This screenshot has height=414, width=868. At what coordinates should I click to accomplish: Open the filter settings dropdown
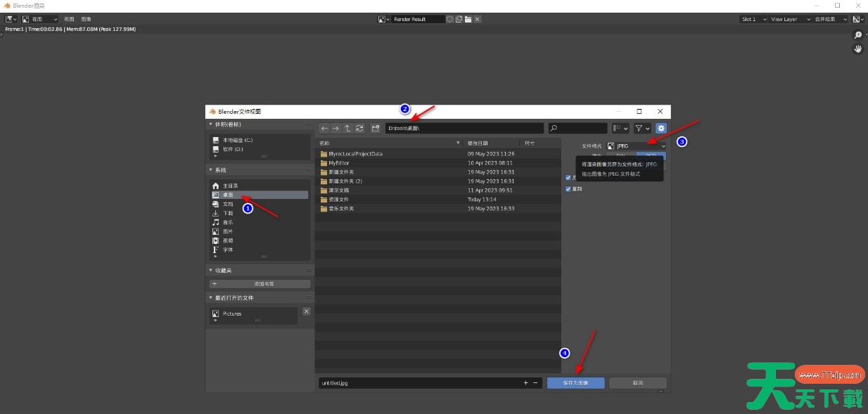[642, 129]
